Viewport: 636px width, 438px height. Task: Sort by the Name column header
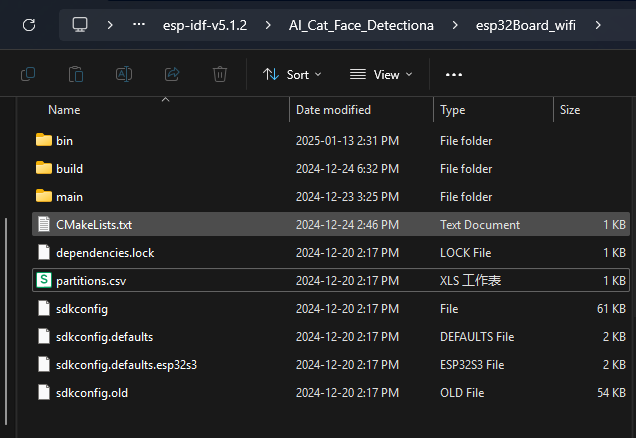coord(64,110)
